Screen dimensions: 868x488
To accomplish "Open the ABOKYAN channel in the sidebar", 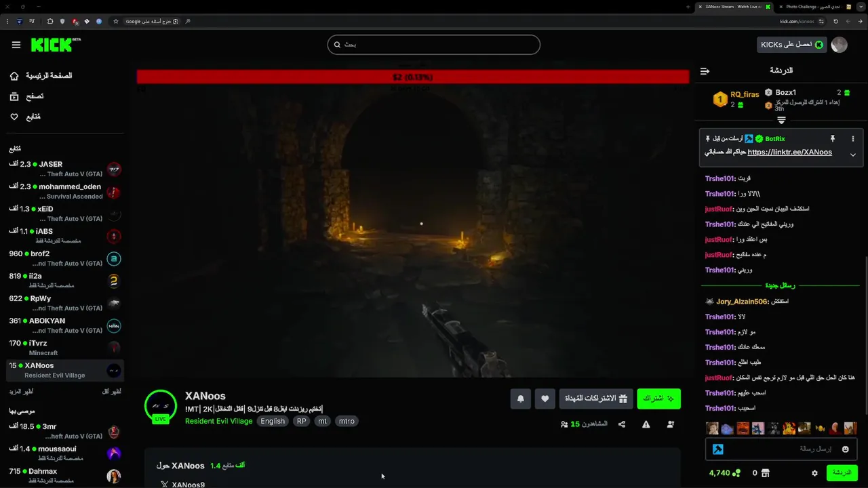I will 64,325.
